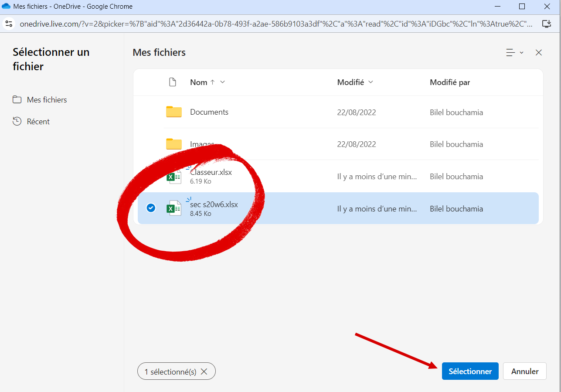Click the modified time in Classeur.xlsx row
This screenshot has width=561, height=392.
point(377,177)
